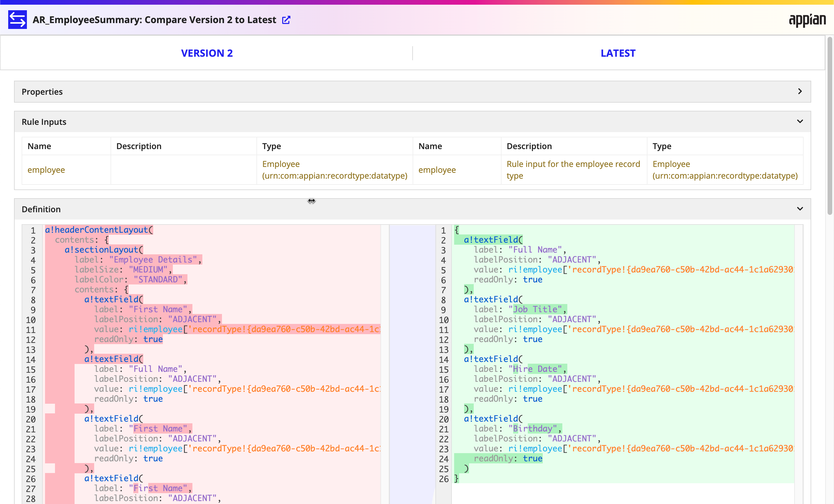834x504 pixels.
Task: Click the diff connector gutter between code panes
Action: [412, 364]
